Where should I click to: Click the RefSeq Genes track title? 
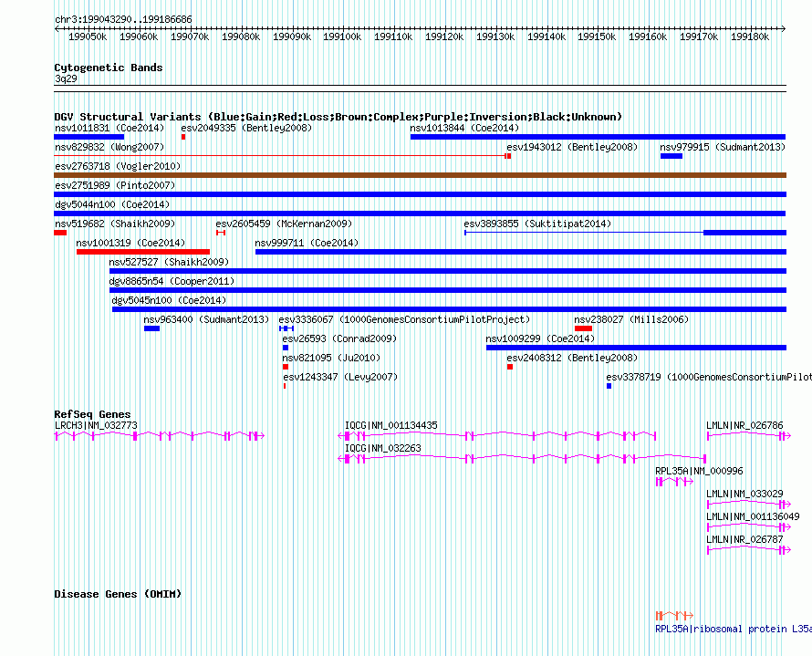92,414
